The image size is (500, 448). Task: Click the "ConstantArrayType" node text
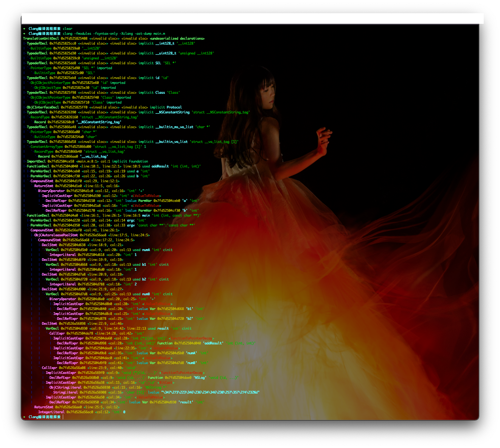(47, 147)
